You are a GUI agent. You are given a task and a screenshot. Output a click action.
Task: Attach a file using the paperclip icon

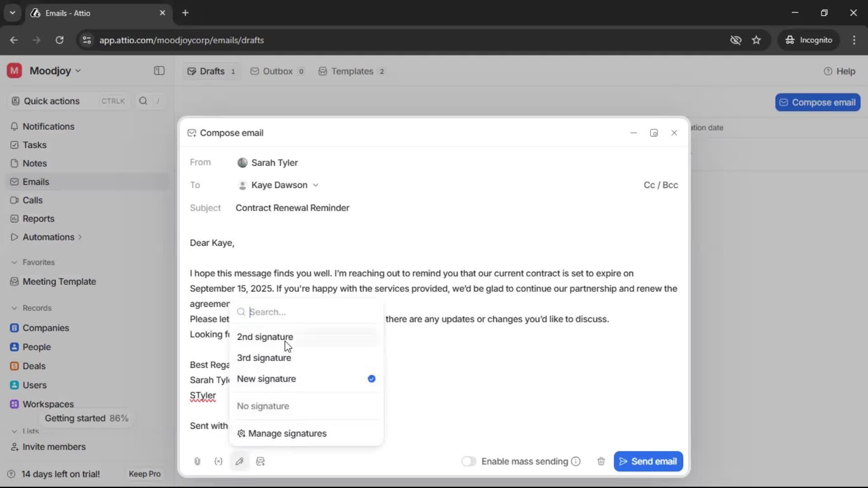click(x=197, y=461)
